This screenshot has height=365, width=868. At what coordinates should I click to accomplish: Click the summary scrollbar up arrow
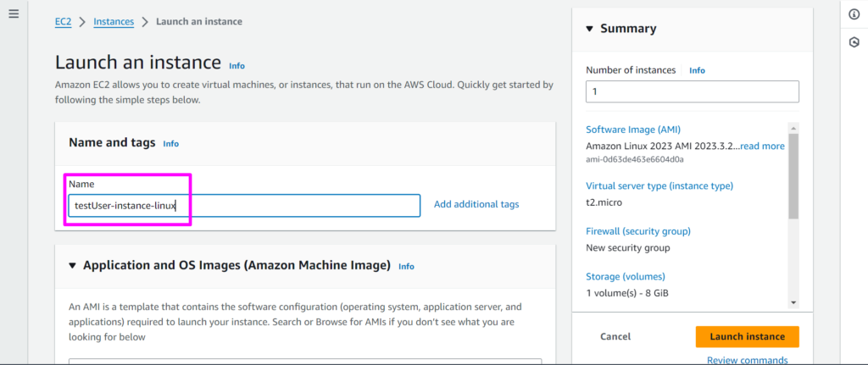tap(793, 126)
